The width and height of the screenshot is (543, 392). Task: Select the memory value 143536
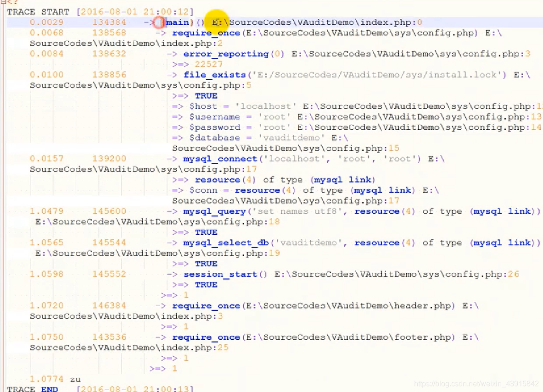pyautogui.click(x=109, y=337)
